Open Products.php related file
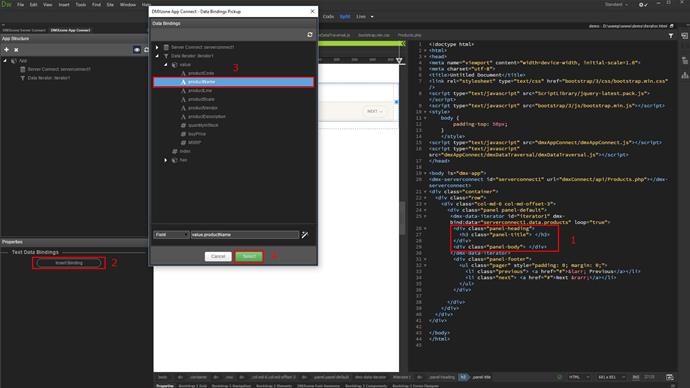This screenshot has width=690, height=388. [409, 35]
